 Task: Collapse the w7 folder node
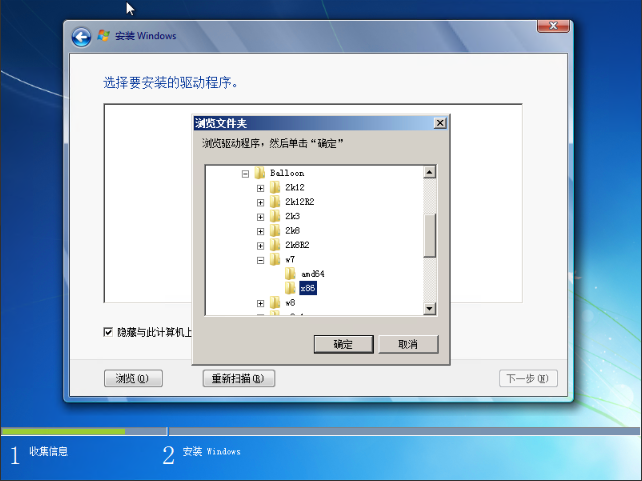point(260,260)
